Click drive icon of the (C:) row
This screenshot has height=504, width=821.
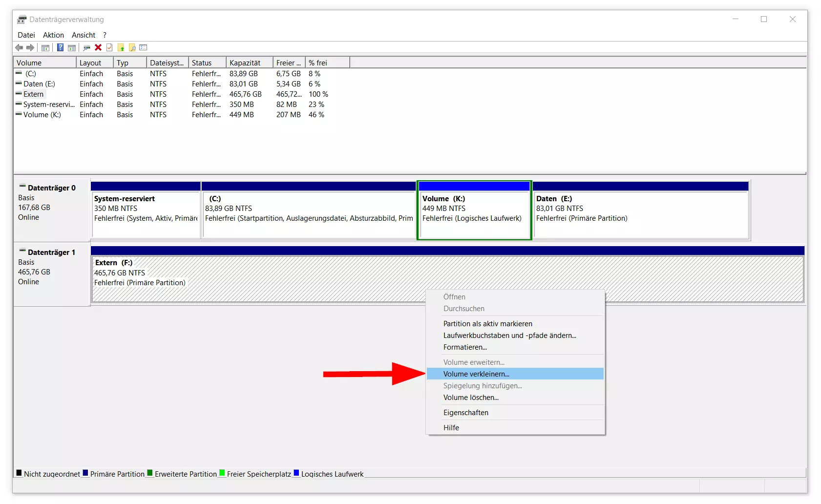click(x=19, y=73)
